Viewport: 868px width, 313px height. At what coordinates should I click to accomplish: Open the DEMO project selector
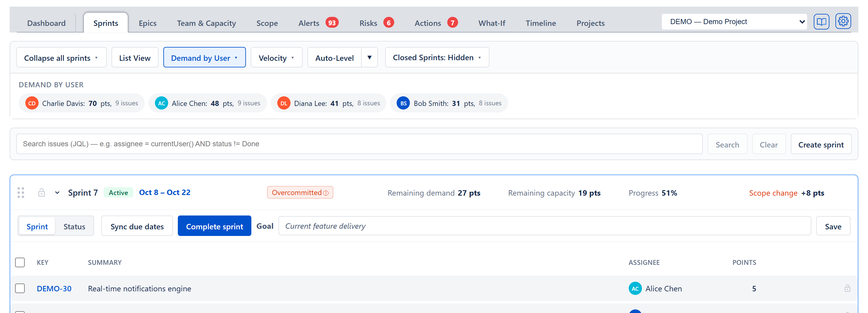734,22
